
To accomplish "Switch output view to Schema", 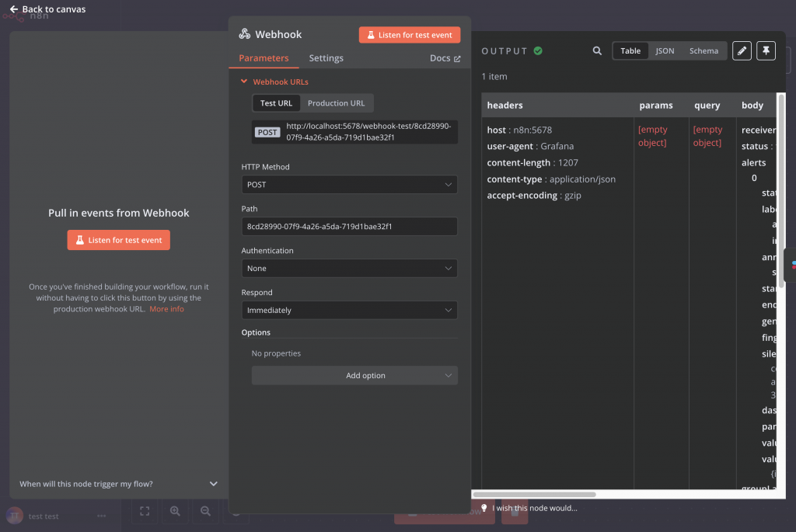I will (x=703, y=50).
